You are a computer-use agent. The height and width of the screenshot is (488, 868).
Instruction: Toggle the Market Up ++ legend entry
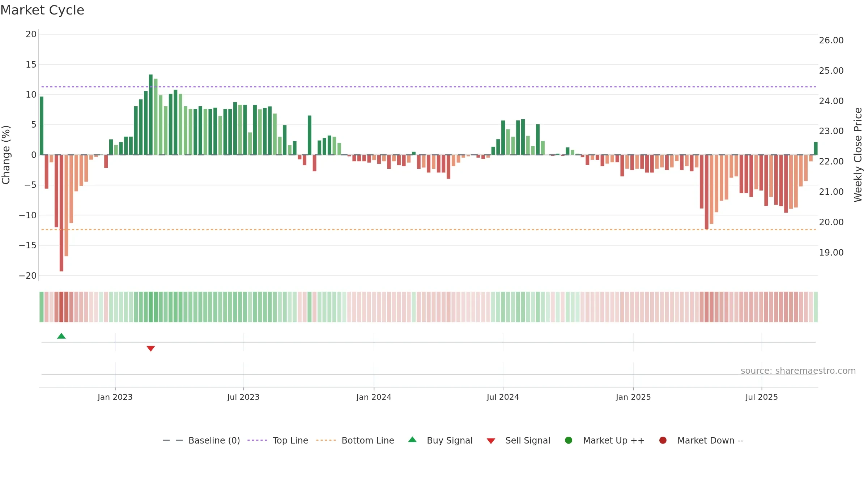pyautogui.click(x=605, y=440)
